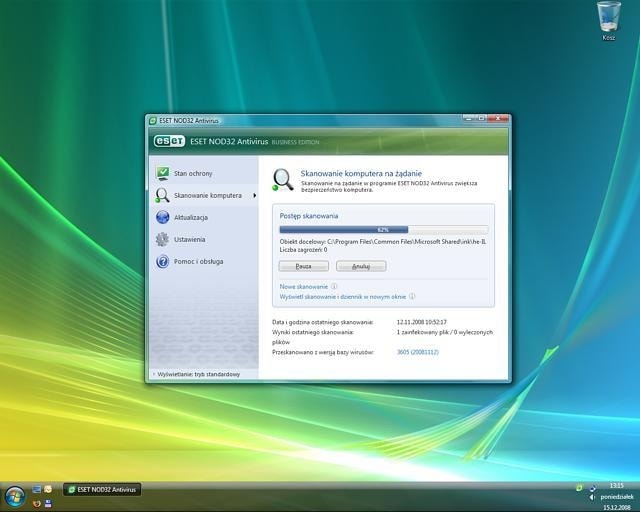The height and width of the screenshot is (512, 640).
Task: Maximize the ESET NOD32 Antivirus window
Action: pos(481,118)
